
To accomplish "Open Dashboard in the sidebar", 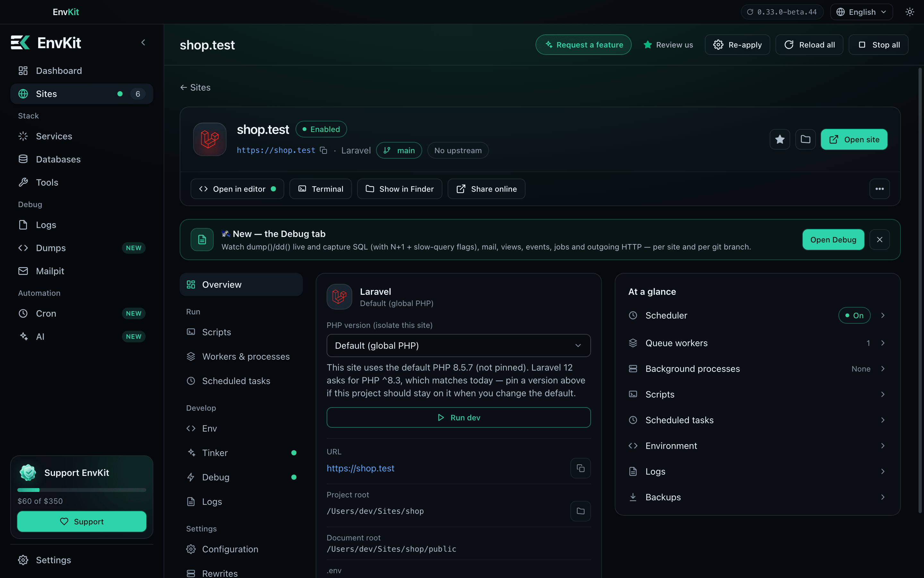I will tap(82, 71).
